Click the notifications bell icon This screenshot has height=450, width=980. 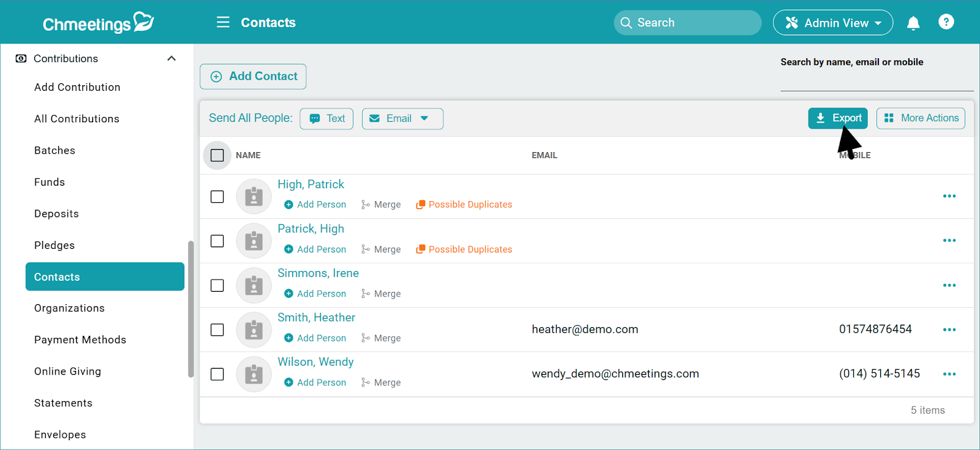click(x=913, y=23)
